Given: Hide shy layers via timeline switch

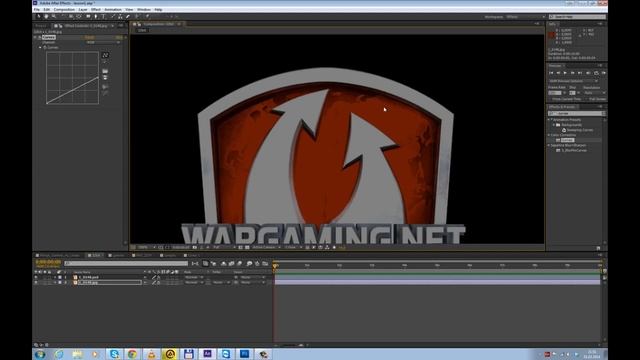Looking at the screenshot, I should pos(223,264).
